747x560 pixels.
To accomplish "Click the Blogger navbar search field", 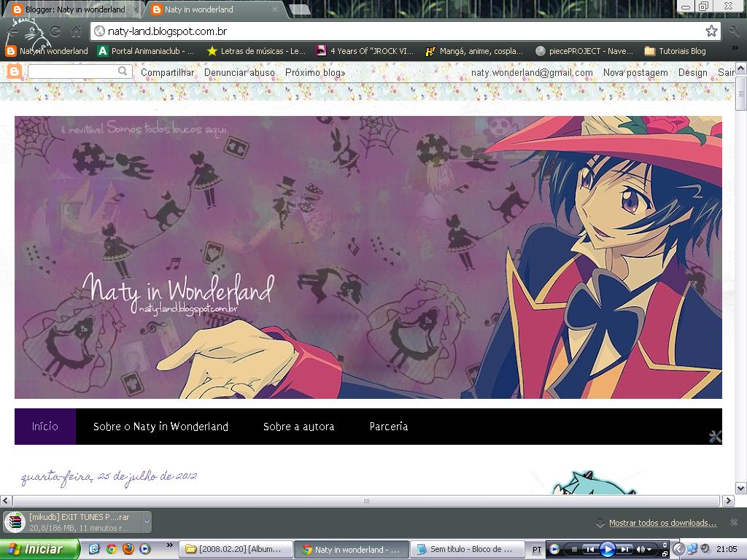I will 79,71.
